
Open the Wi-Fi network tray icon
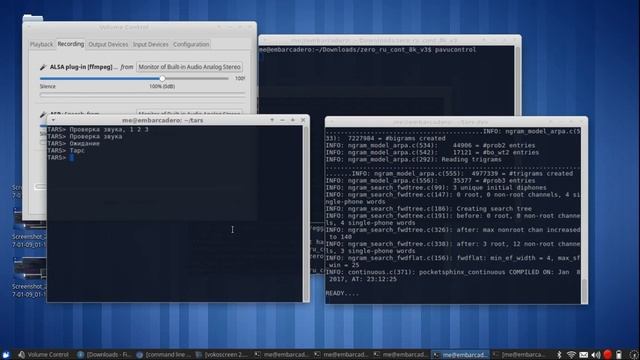point(571,355)
